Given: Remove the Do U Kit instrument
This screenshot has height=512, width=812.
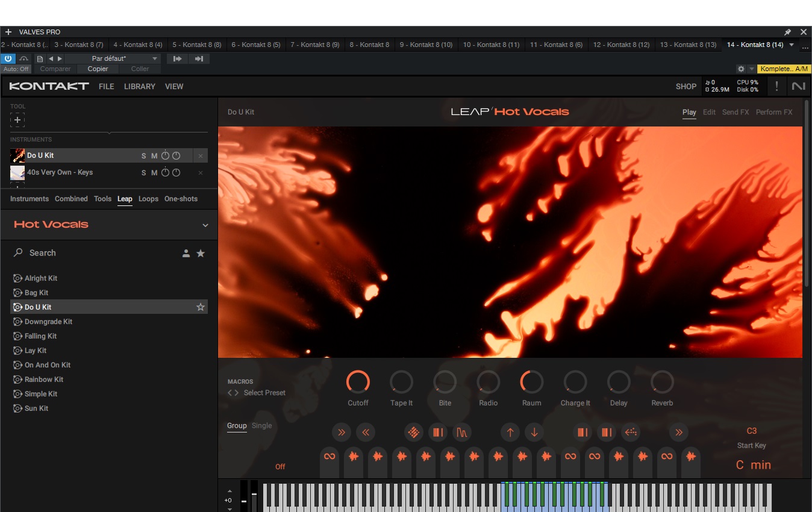Looking at the screenshot, I should [201, 156].
